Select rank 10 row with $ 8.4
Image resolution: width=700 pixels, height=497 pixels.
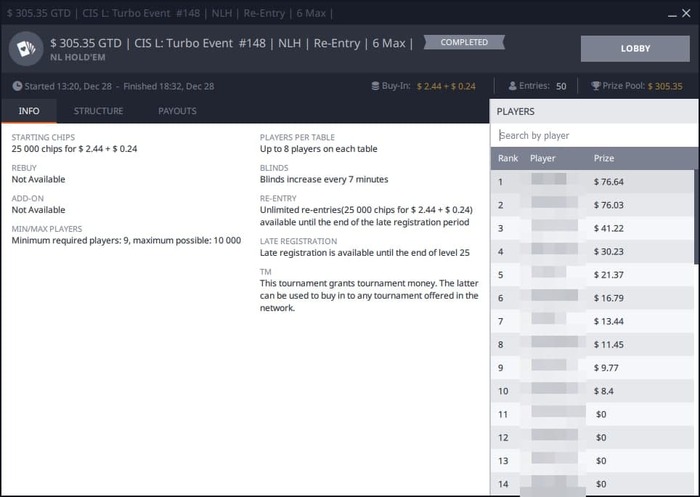tap(592, 390)
